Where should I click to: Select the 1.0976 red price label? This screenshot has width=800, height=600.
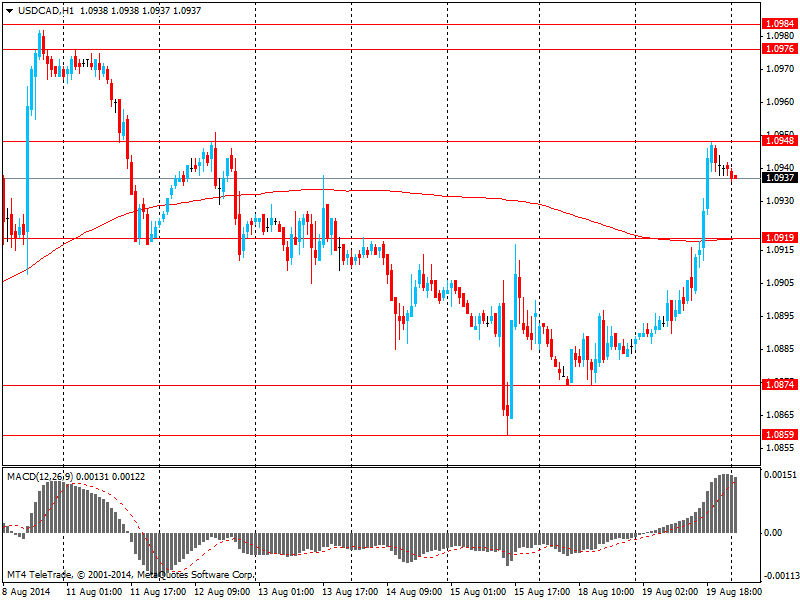point(778,48)
